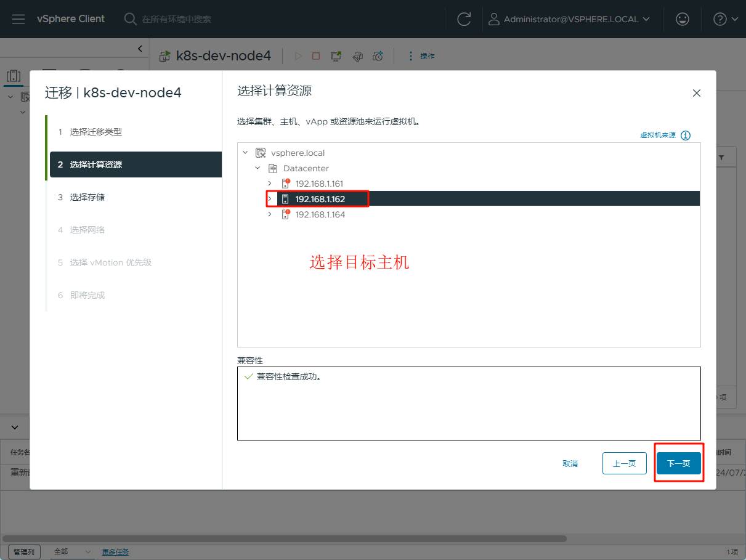Click the 下一页 button

click(678, 463)
